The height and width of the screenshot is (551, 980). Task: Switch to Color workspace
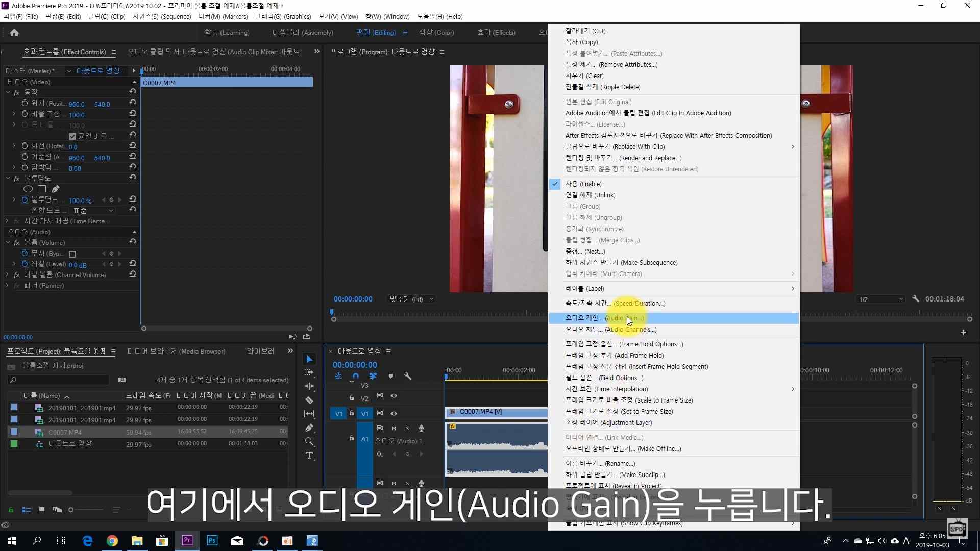[436, 33]
